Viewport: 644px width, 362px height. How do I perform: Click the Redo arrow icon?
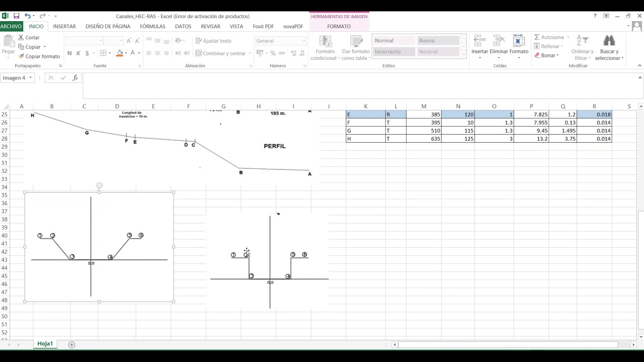43,16
